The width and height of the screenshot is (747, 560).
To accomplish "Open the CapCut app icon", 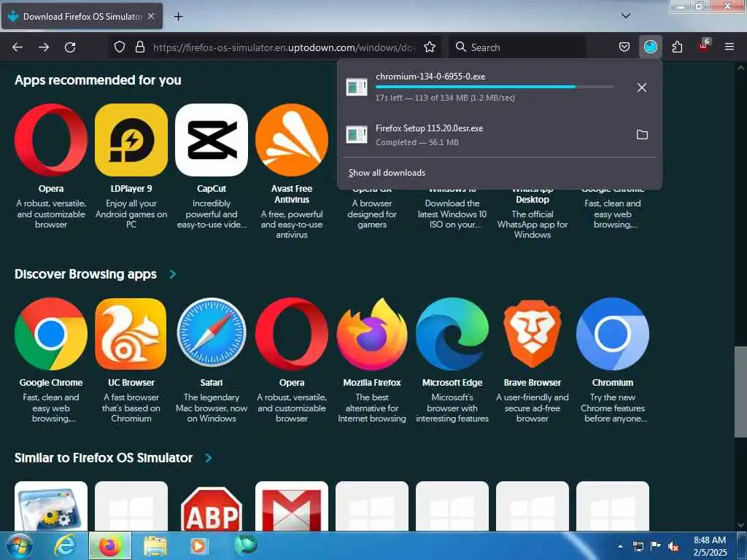I will (x=212, y=140).
